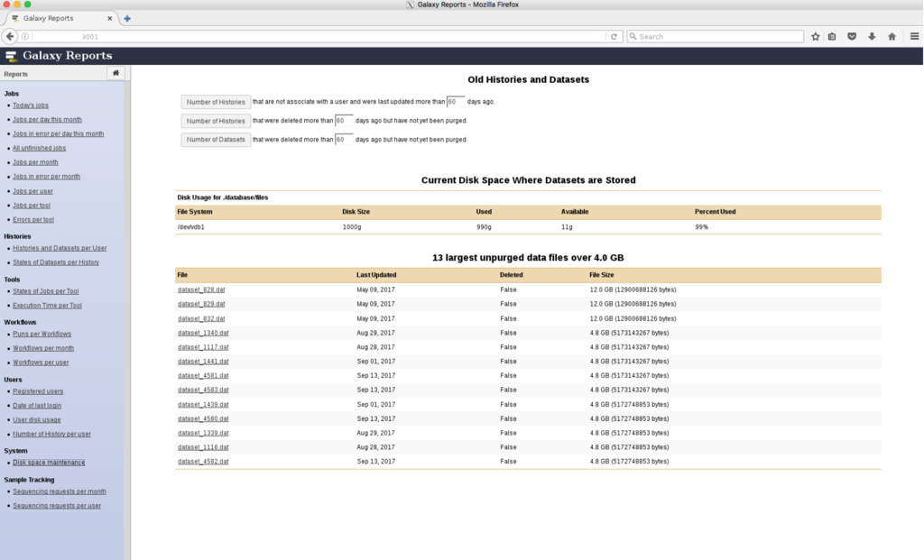Open Today's jobs report
Viewport: 924px width, 560px height.
[x=31, y=106]
